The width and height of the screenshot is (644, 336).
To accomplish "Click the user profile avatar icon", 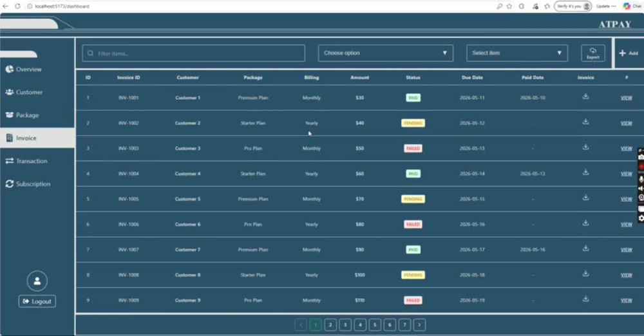I will pyautogui.click(x=37, y=281).
